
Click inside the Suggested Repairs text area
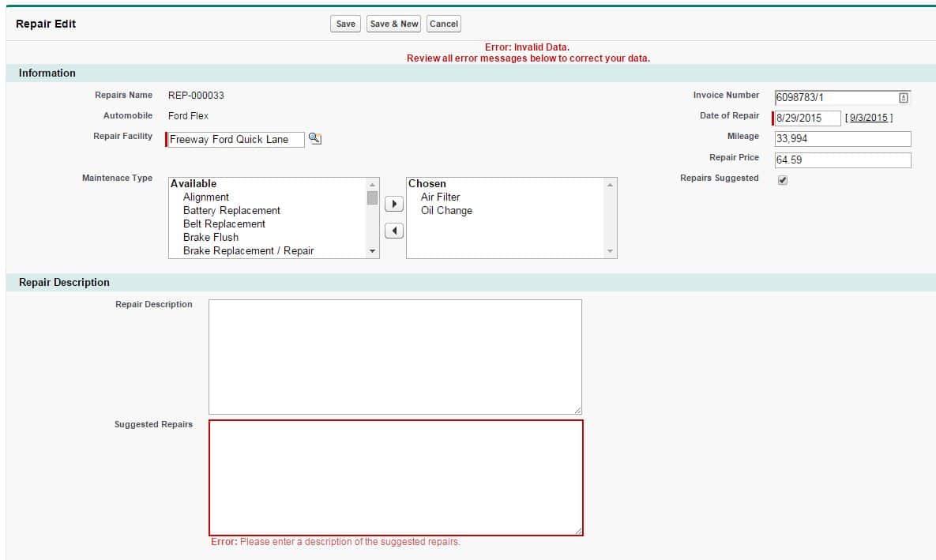[x=394, y=475]
